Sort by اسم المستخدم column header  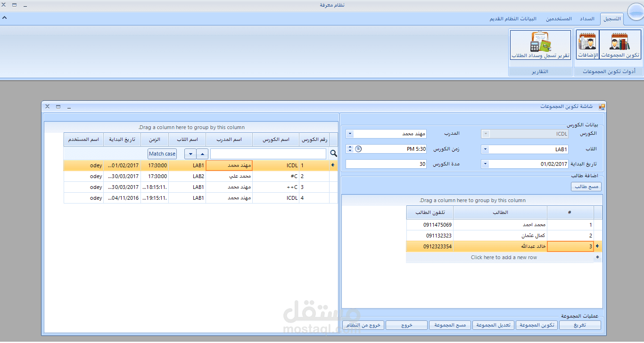coord(83,139)
